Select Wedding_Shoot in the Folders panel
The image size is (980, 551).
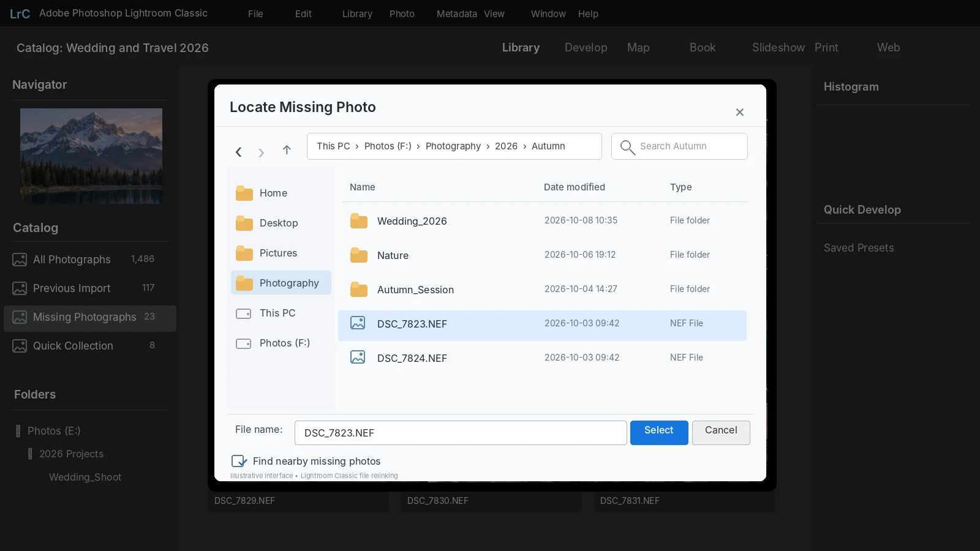[x=85, y=477]
